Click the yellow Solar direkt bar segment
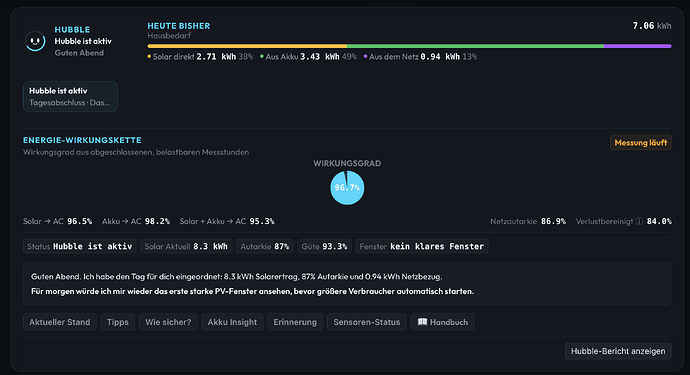This screenshot has width=690, height=375. [247, 46]
